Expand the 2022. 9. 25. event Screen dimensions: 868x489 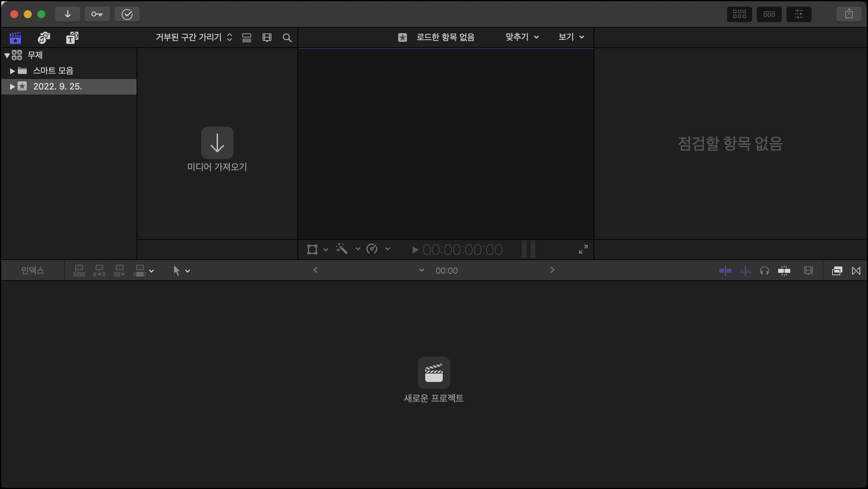pos(12,86)
